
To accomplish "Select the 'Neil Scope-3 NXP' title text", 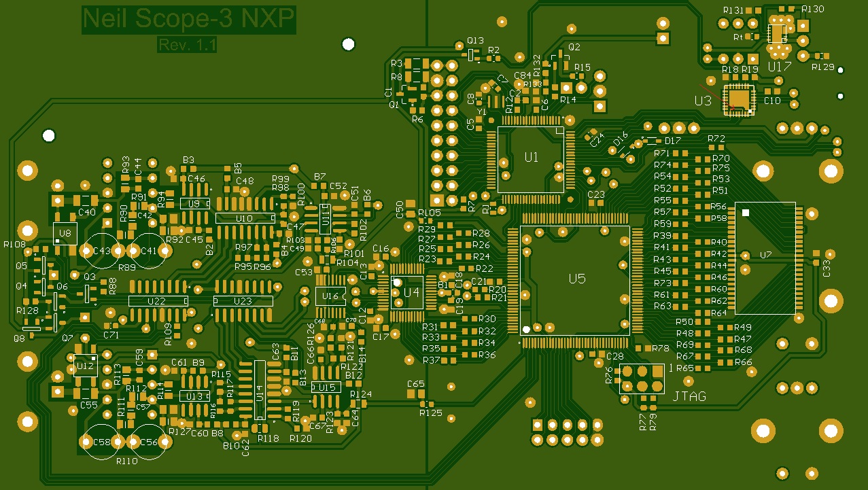I will click(x=189, y=20).
